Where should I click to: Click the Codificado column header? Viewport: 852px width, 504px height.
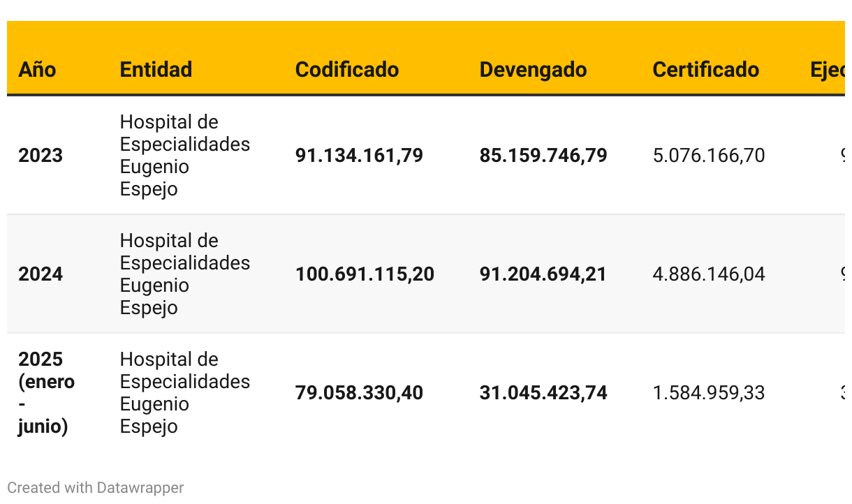(x=347, y=70)
